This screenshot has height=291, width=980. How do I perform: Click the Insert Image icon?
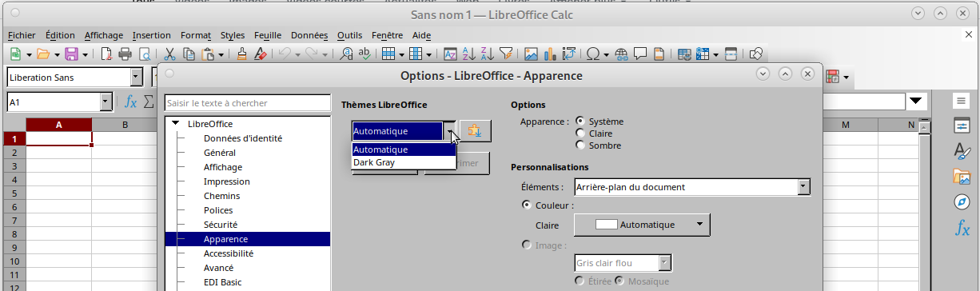531,54
